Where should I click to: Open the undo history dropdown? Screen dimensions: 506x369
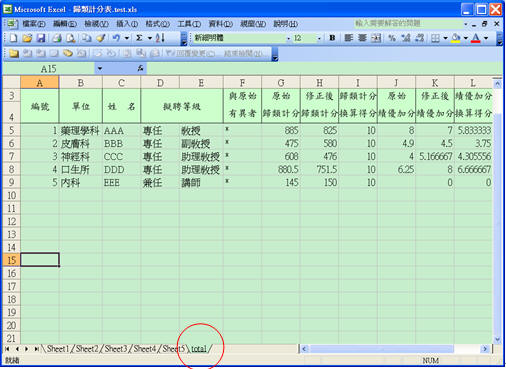[x=127, y=38]
